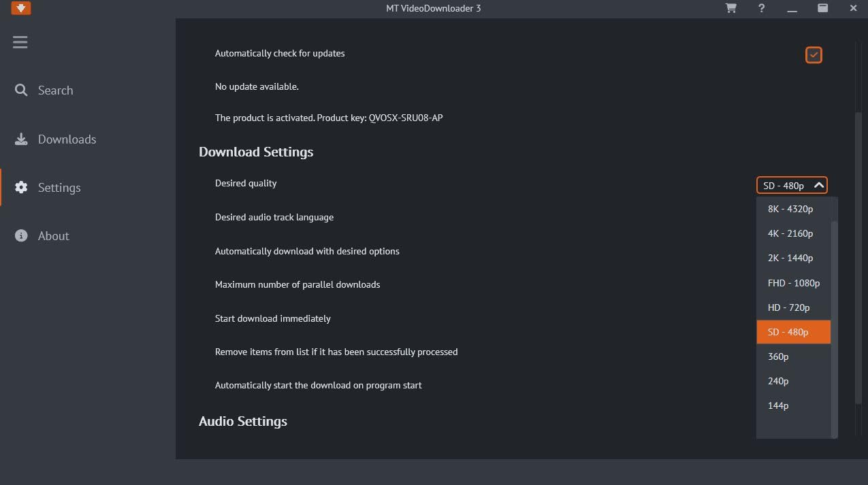Choose 4K - 2160p quality

pyautogui.click(x=793, y=233)
